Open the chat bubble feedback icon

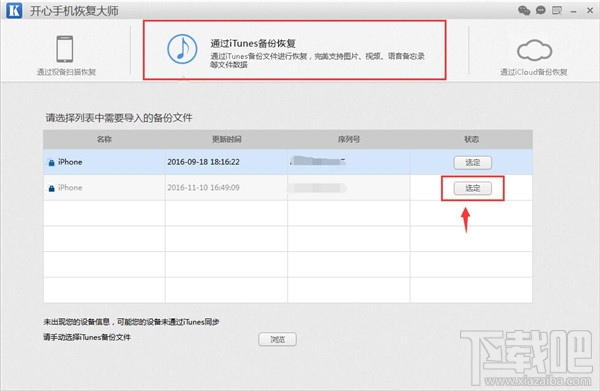coord(540,10)
